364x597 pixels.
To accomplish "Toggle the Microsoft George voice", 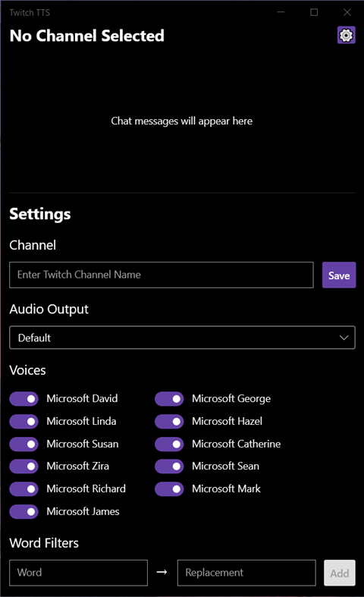I will [x=169, y=399].
